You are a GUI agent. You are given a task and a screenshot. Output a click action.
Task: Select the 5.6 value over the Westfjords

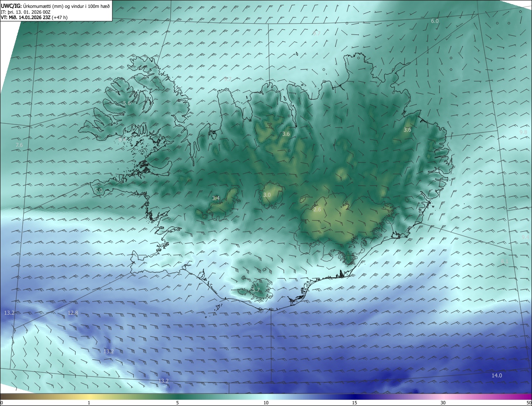[x=127, y=103]
